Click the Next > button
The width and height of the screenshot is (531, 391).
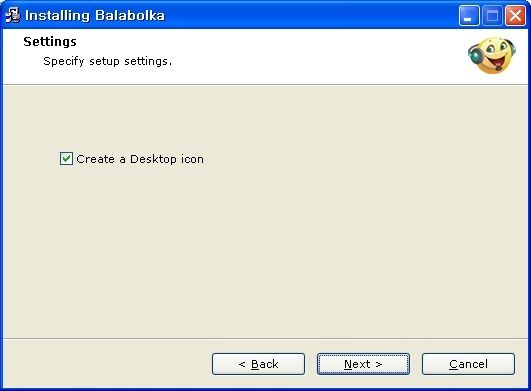(363, 364)
